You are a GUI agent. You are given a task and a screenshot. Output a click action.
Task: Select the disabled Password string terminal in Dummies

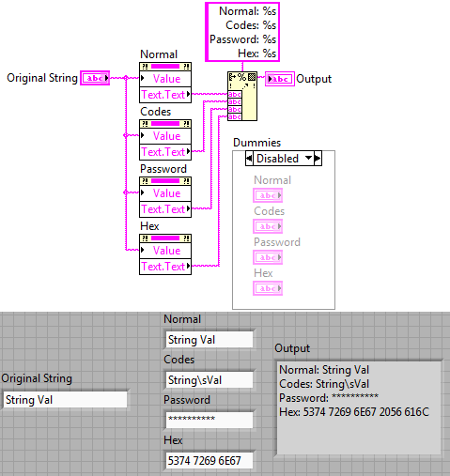pyautogui.click(x=268, y=257)
